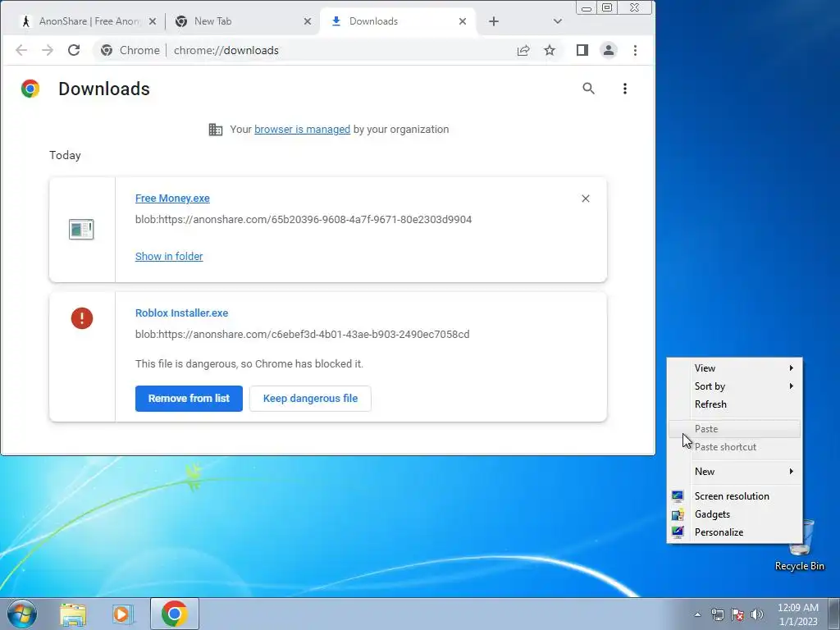The image size is (840, 630).
Task: Open the Chrome browser three-dot menu
Action: click(x=636, y=50)
